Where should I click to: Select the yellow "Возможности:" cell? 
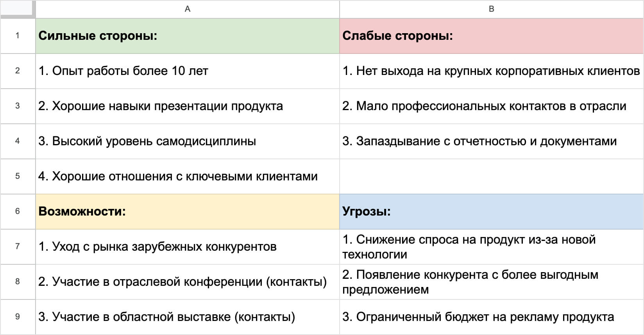point(187,212)
